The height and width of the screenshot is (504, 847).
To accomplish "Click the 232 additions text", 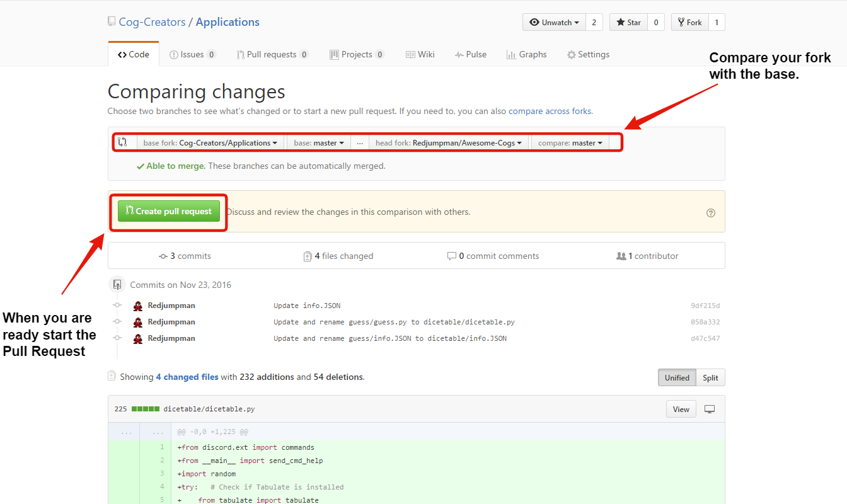I will coord(267,377).
